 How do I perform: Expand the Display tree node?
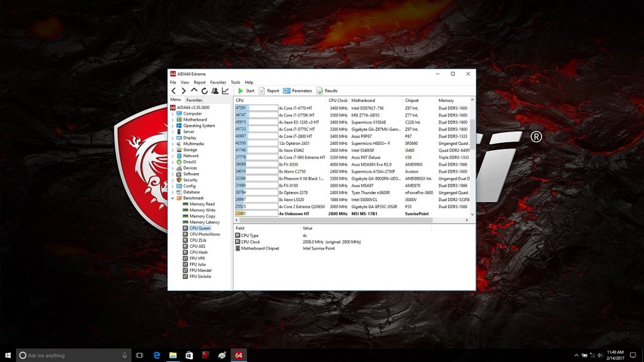coord(172,138)
